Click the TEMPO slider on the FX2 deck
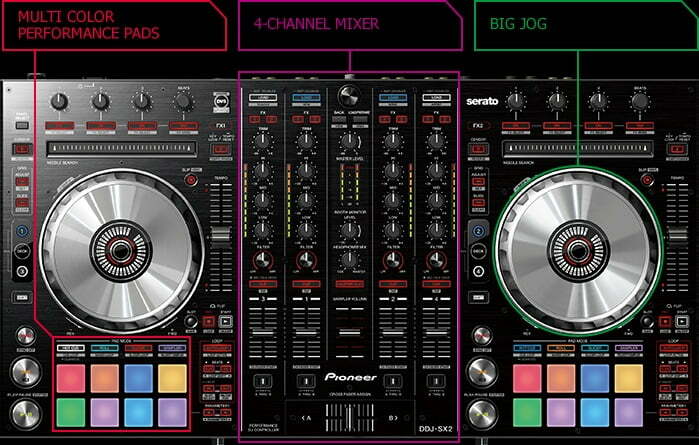 (x=678, y=235)
